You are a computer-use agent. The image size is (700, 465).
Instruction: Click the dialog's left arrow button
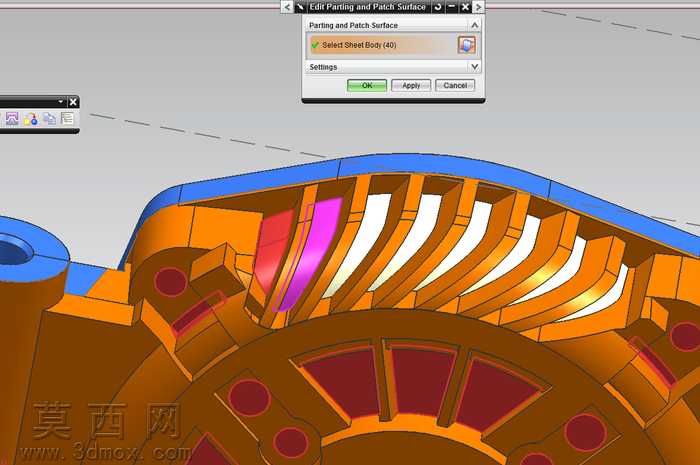coord(287,7)
